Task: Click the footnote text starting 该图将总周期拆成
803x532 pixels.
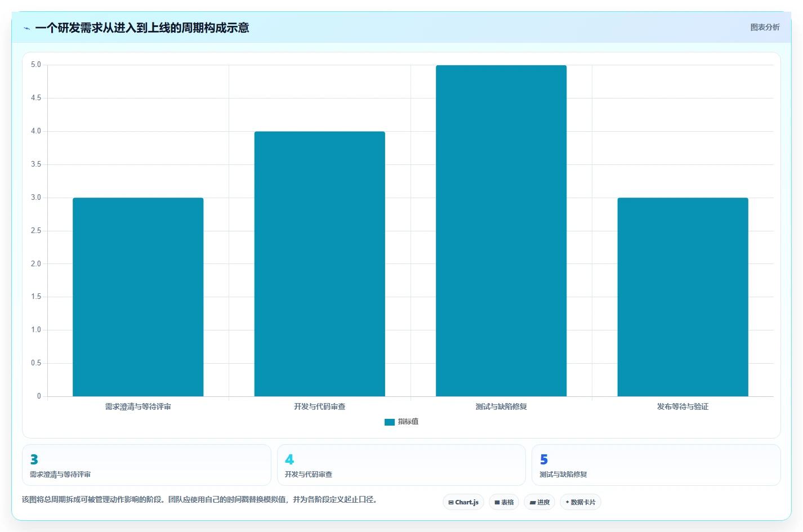Action: (x=199, y=499)
